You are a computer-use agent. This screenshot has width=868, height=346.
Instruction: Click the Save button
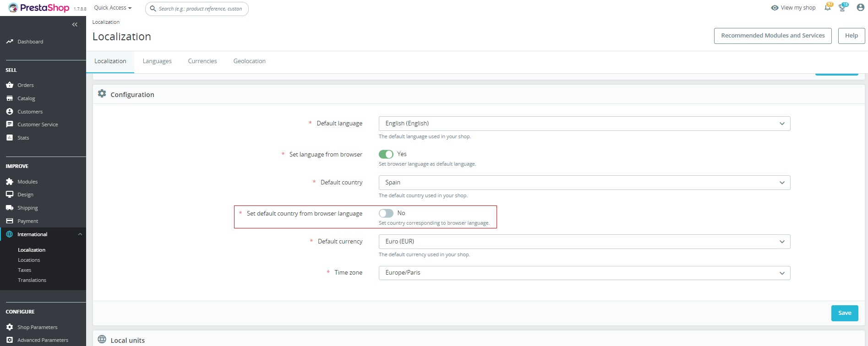844,313
